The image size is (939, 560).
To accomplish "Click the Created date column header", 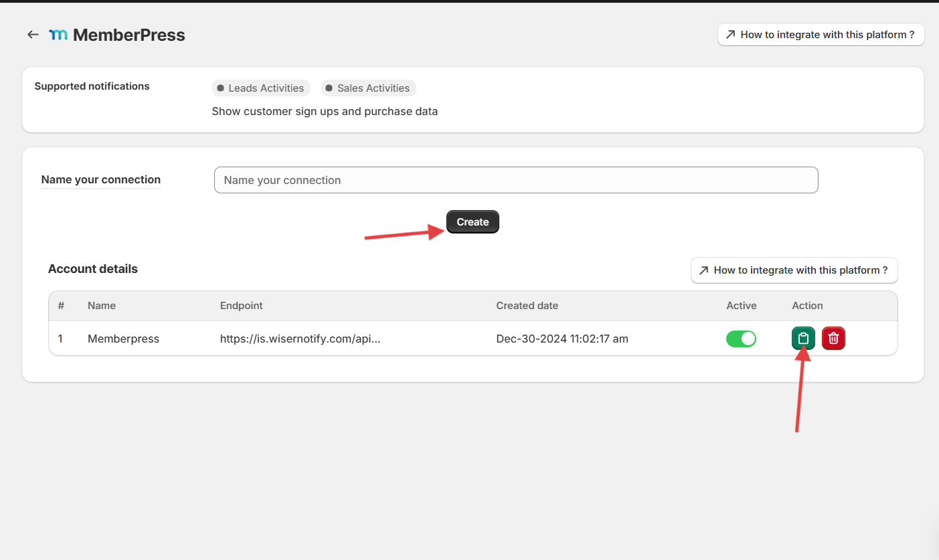I will pyautogui.click(x=527, y=306).
